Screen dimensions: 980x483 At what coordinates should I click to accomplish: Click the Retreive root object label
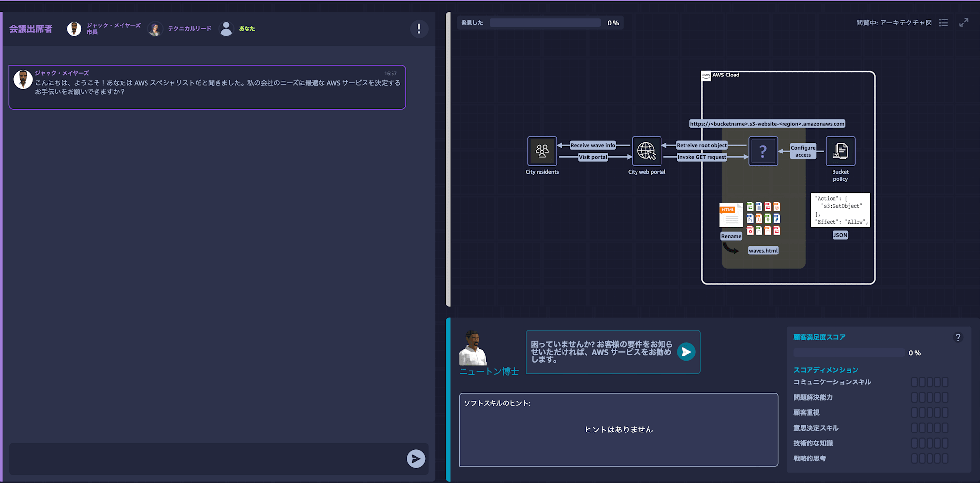click(702, 145)
